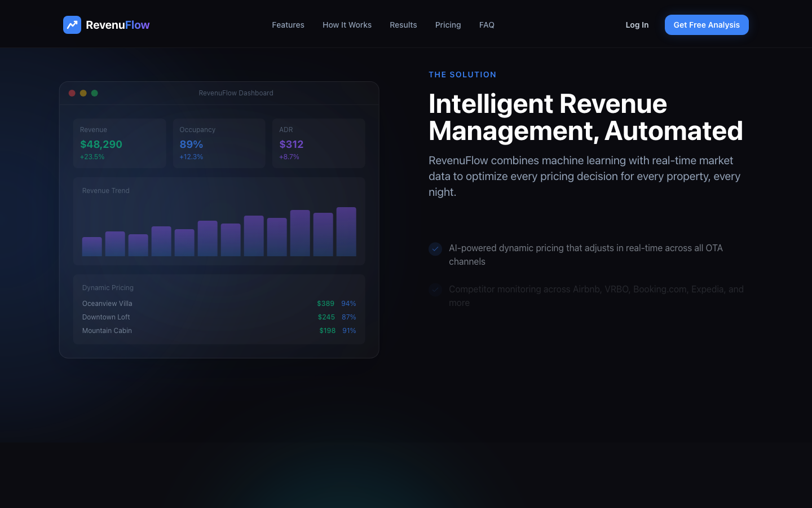Click the +23.5% revenue change
Viewport: 812px width, 508px height.
tap(92, 157)
